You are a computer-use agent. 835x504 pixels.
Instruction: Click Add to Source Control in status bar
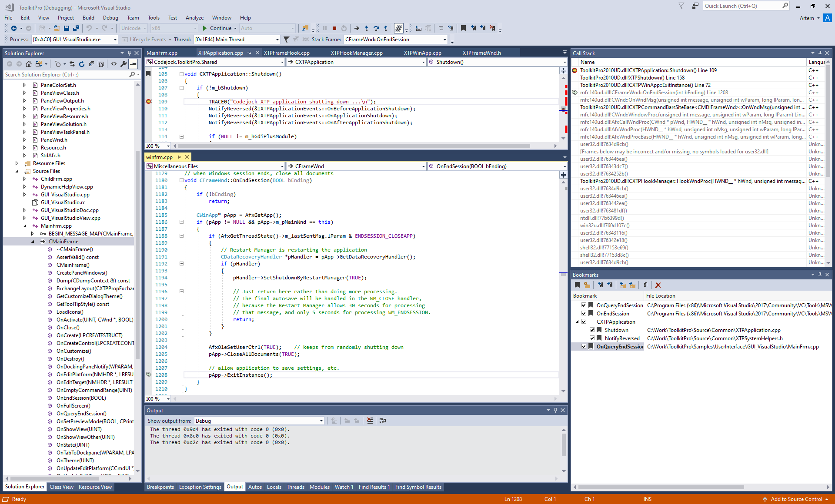[x=796, y=499]
